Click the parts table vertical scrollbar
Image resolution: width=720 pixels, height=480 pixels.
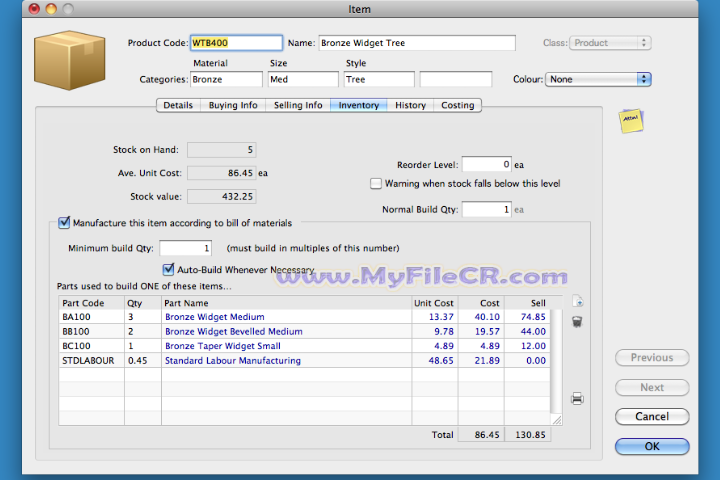[x=556, y=361]
